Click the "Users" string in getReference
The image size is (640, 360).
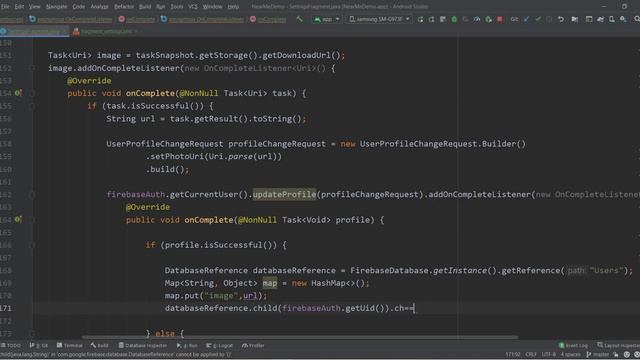point(606,271)
